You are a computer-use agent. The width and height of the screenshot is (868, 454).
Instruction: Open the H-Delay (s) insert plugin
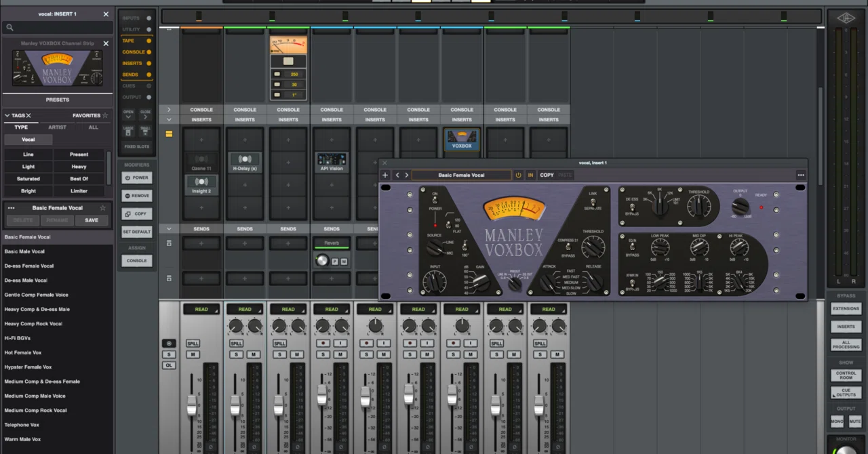click(x=245, y=163)
